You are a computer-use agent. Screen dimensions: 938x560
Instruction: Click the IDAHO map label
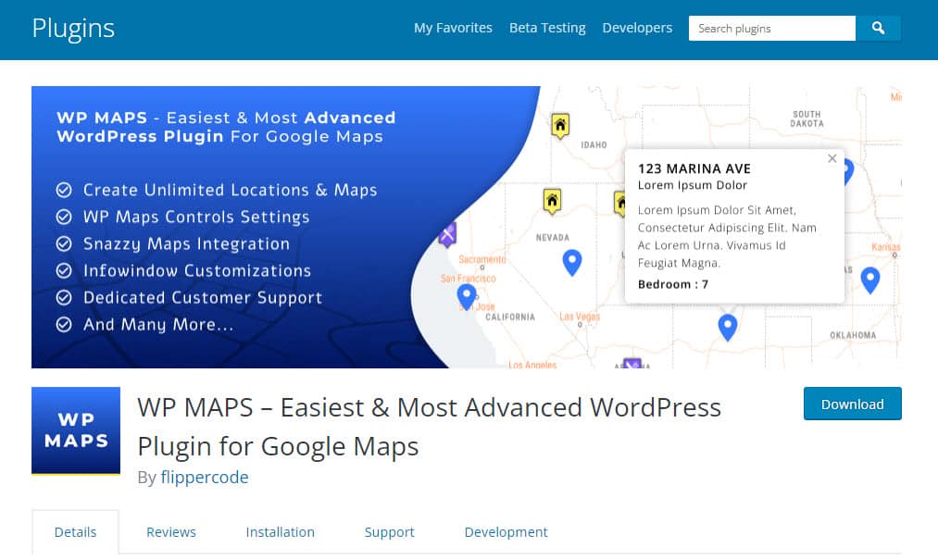point(594,144)
